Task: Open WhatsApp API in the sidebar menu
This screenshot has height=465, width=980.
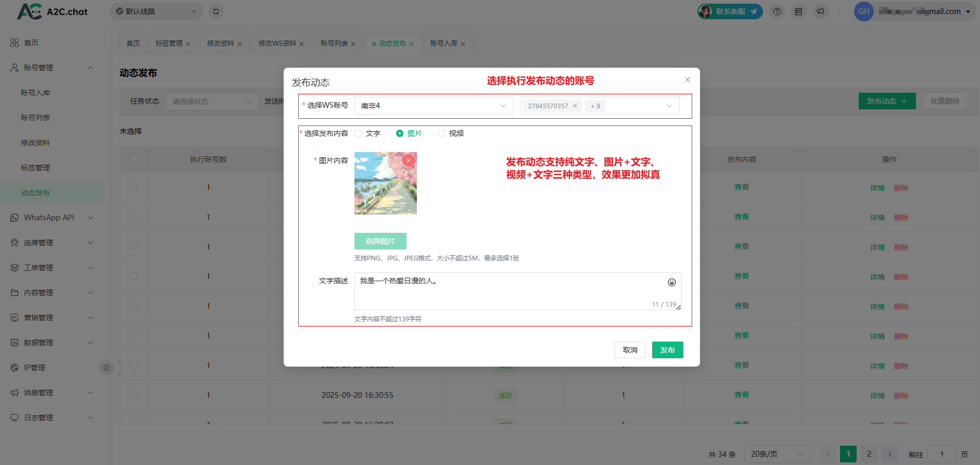Action: [49, 218]
